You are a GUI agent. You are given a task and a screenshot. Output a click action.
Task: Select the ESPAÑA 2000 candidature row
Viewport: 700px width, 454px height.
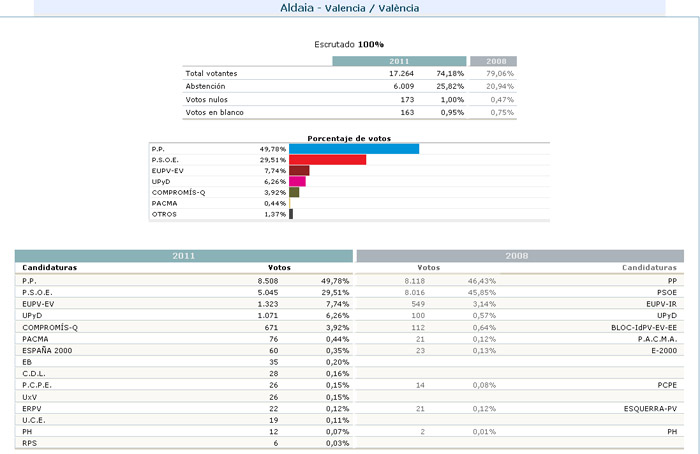point(184,350)
